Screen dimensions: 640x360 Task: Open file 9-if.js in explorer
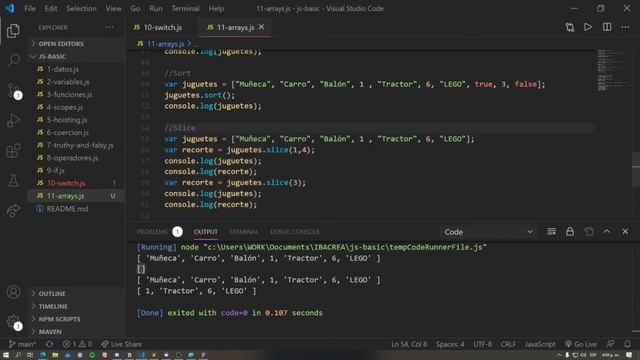[x=76, y=170]
